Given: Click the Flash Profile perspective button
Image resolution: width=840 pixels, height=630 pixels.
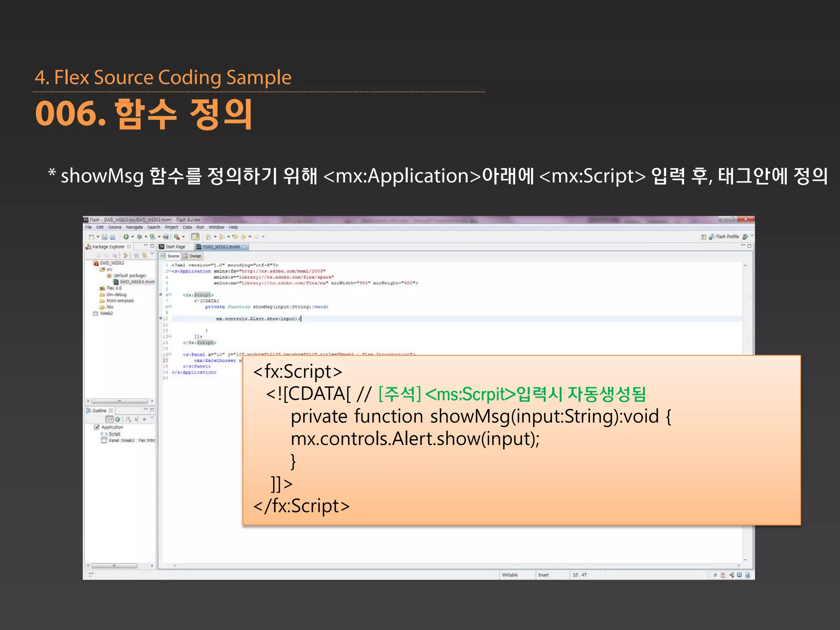Looking at the screenshot, I should point(724,237).
